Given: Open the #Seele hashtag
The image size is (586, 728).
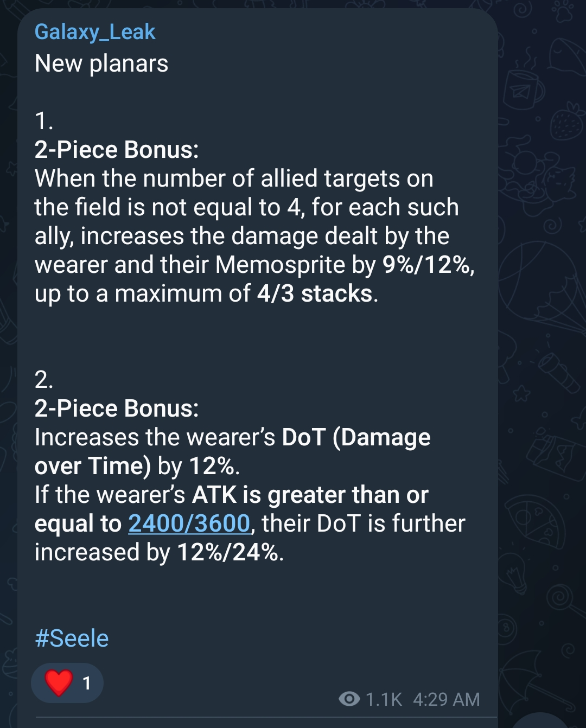Looking at the screenshot, I should click(72, 638).
